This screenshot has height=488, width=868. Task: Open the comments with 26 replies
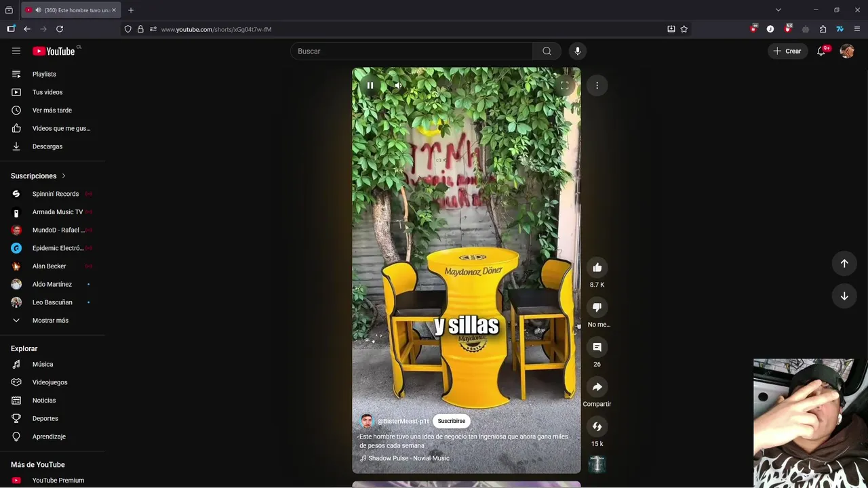[x=597, y=347]
